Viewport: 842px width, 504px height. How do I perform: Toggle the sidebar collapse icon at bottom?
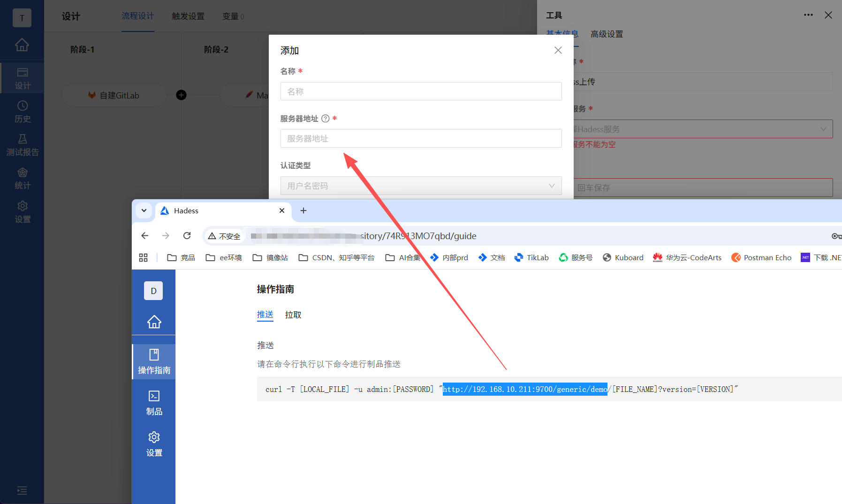point(22,490)
